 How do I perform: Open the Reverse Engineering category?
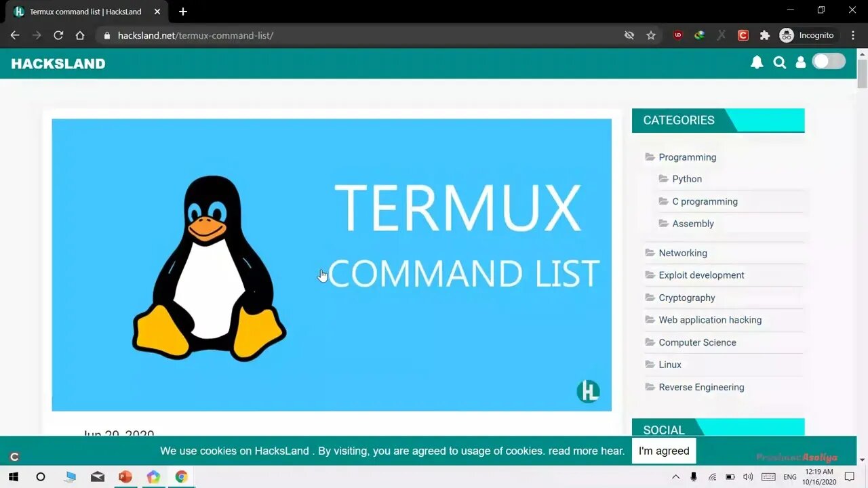701,387
